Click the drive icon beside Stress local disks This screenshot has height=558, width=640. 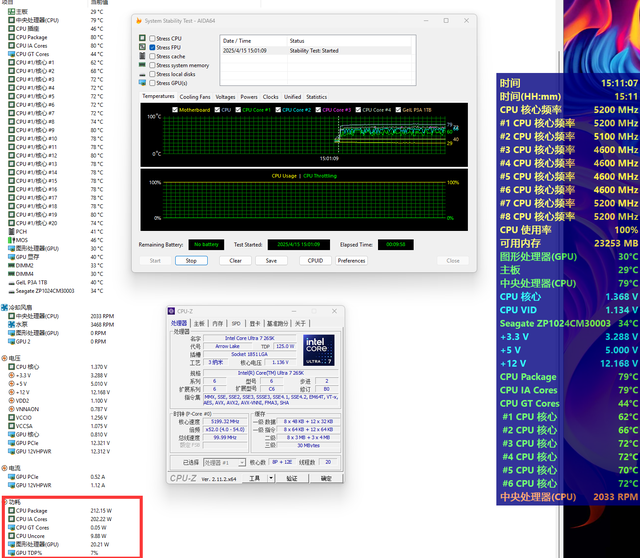click(x=142, y=74)
